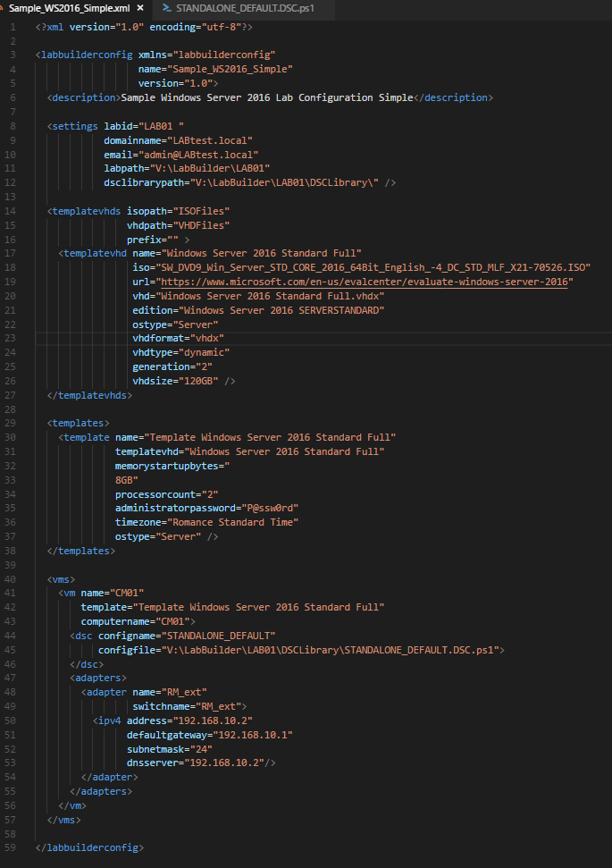612x868 pixels.
Task: Click the configname="STANDALONE_DEFAULT" attribute
Action: click(x=187, y=636)
